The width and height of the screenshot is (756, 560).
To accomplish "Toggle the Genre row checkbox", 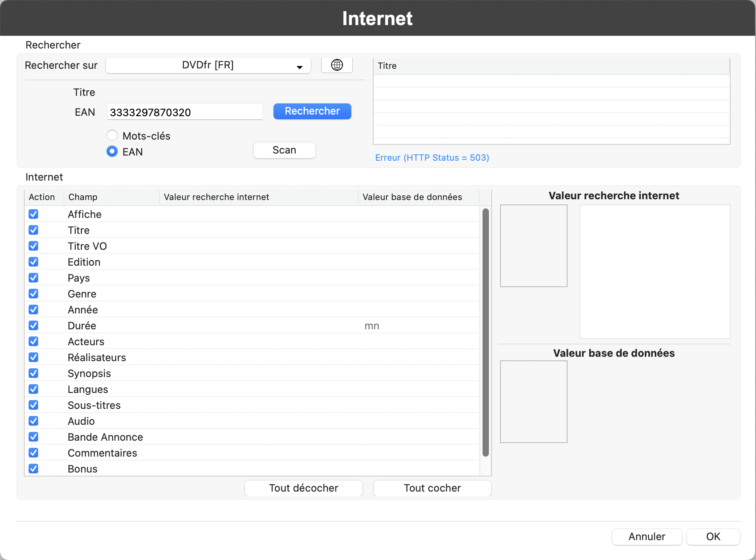I will [x=34, y=294].
